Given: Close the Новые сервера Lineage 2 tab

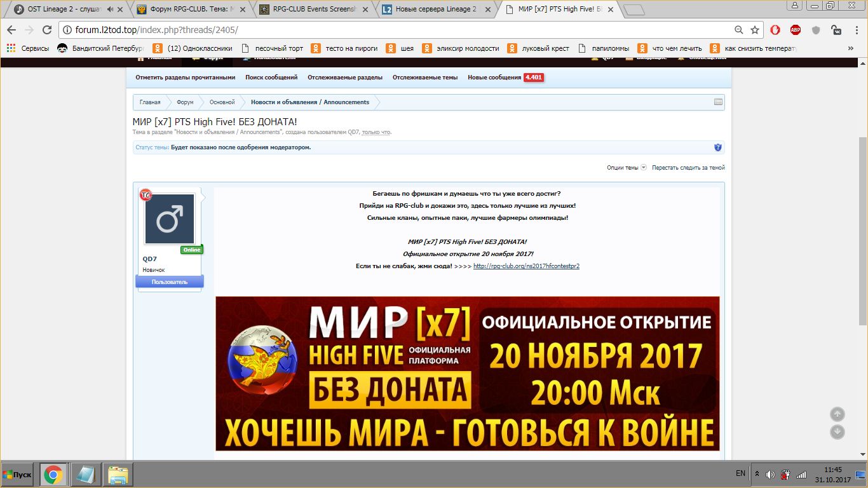Looking at the screenshot, I should pos(489,10).
